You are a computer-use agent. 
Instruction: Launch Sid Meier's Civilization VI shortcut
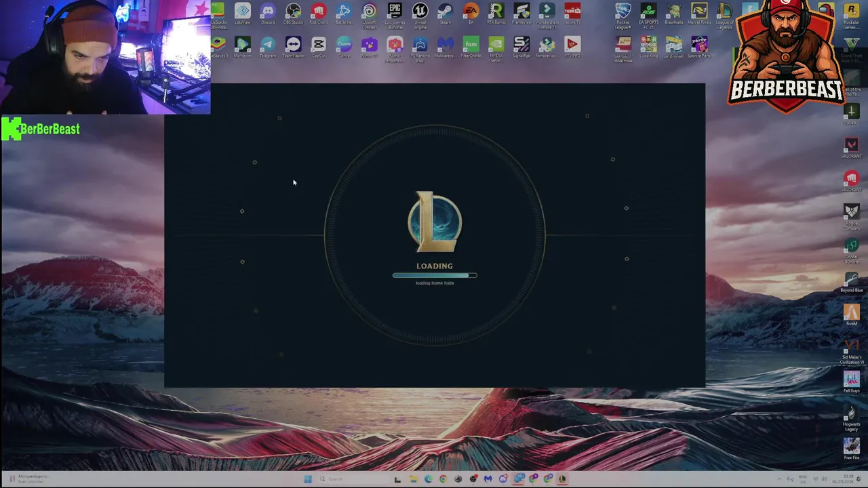pos(851,351)
